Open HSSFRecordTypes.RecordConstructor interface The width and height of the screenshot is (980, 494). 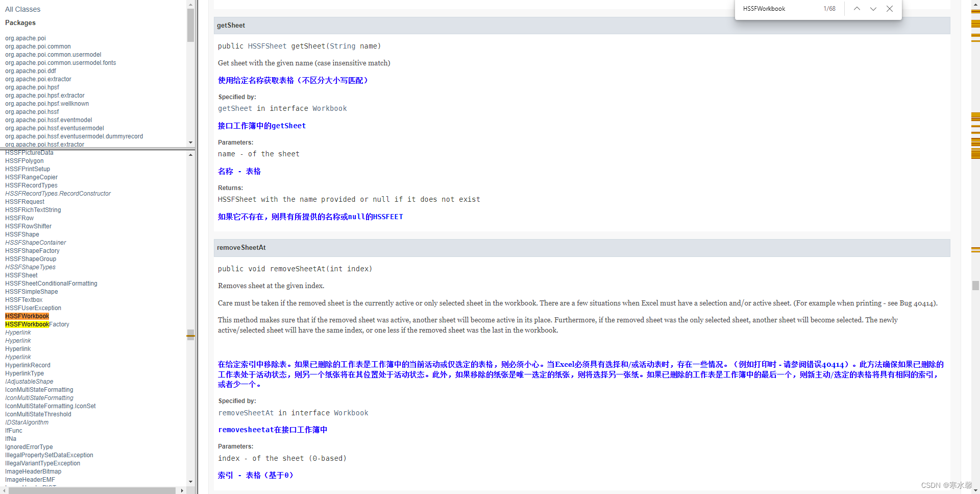click(58, 194)
